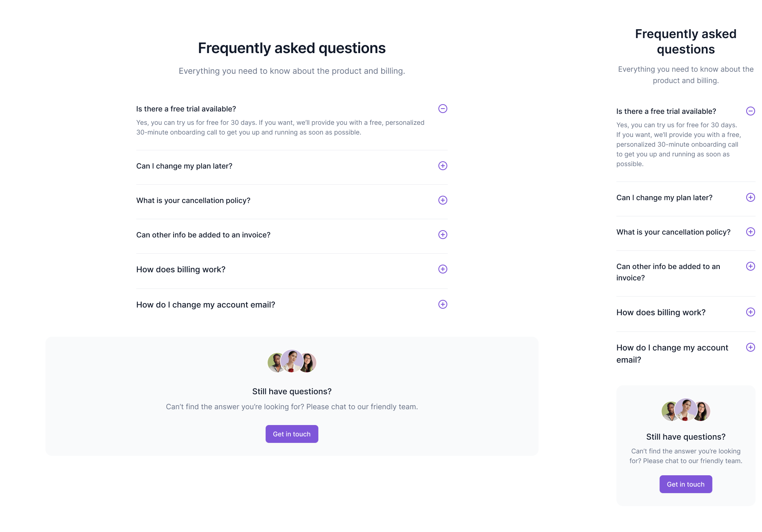Open the 'How does billing work?' question text
This screenshot has height=532, width=762.
(x=181, y=269)
